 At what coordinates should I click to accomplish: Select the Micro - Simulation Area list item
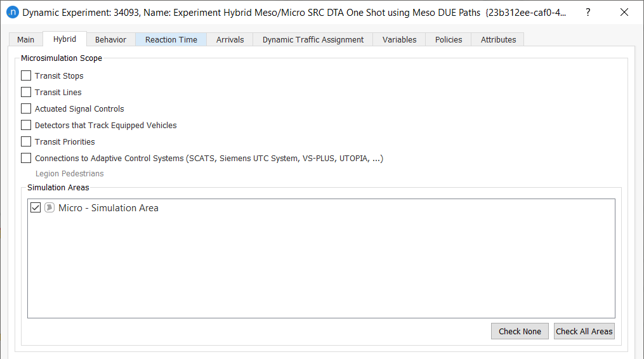coord(108,208)
